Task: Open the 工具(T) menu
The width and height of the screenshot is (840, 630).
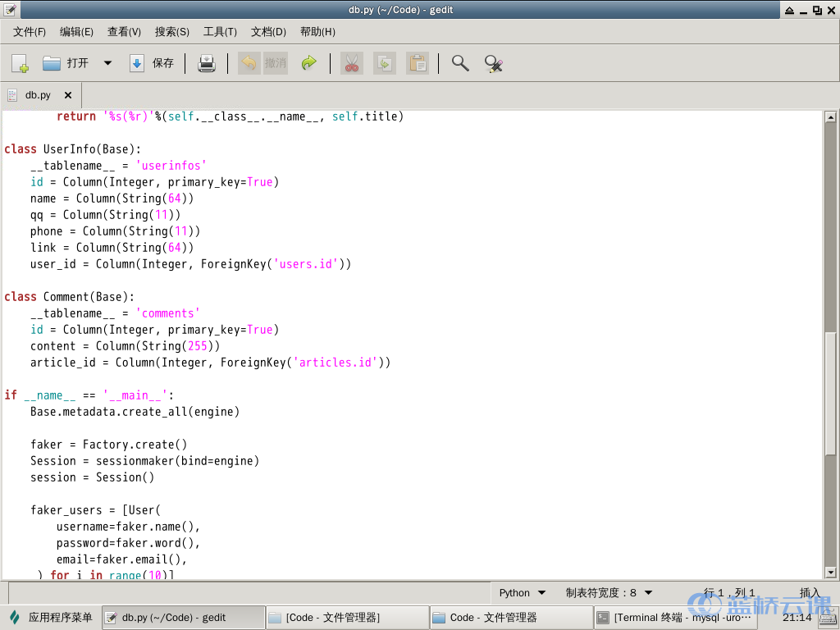Action: pyautogui.click(x=220, y=32)
